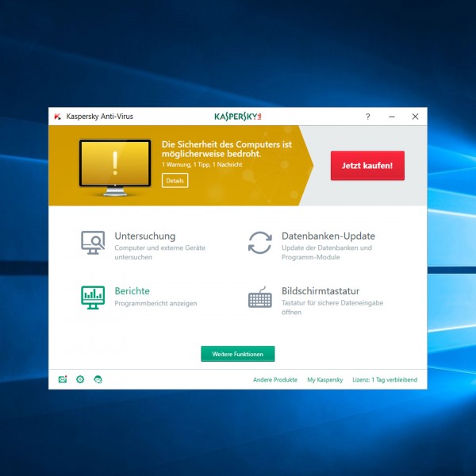This screenshot has height=476, width=476.
Task: Open the Berichte heading
Action: click(132, 291)
